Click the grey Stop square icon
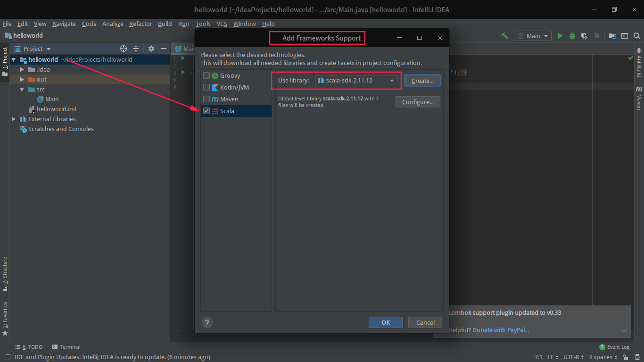The height and width of the screenshot is (362, 644). [597, 36]
